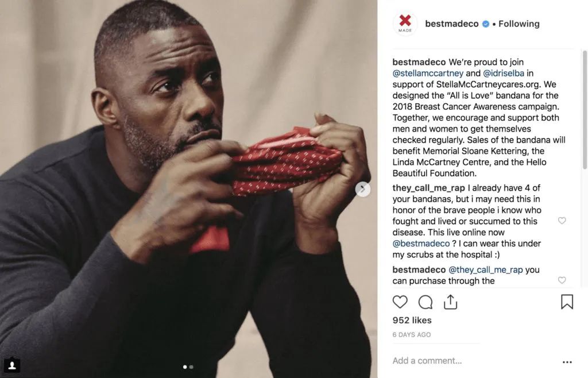The height and width of the screenshot is (378, 588).
Task: View the list of 952 likes
Action: pyautogui.click(x=412, y=320)
